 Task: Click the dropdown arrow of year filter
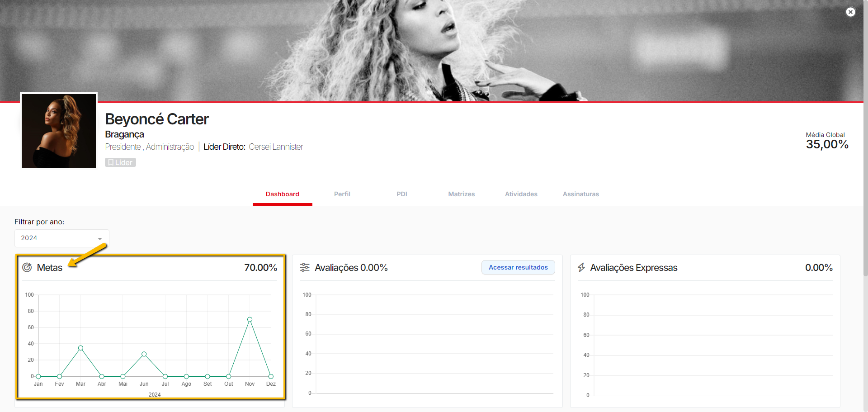pos(100,239)
